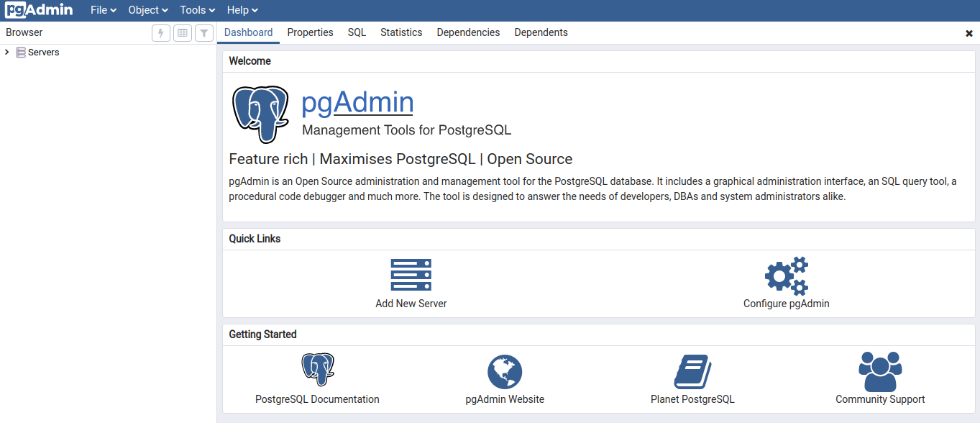Click the pgAdmin elephant logo

(260, 114)
